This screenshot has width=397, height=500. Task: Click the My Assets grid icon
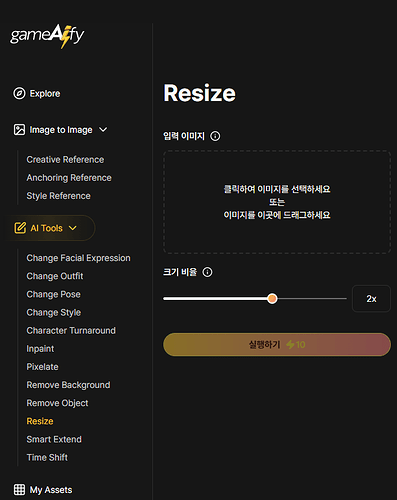pos(19,490)
